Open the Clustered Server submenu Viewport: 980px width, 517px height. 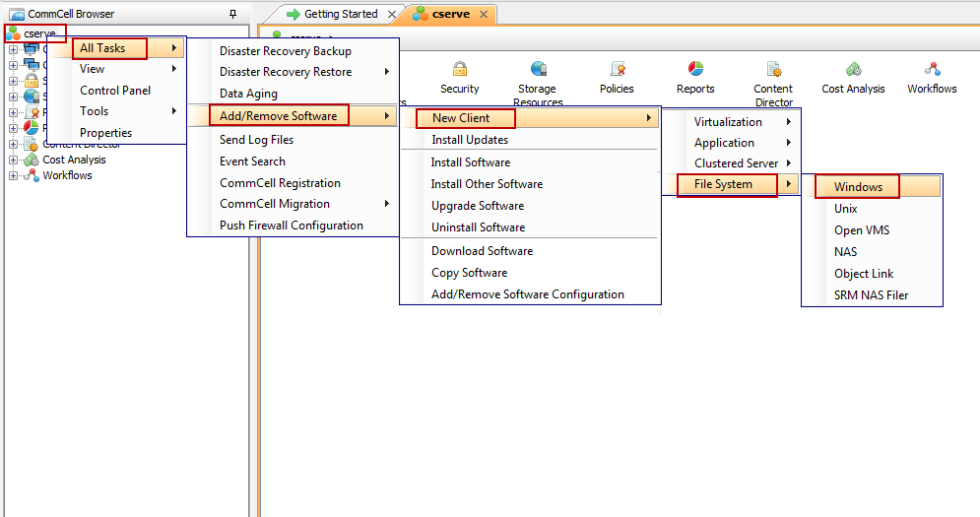click(x=736, y=163)
